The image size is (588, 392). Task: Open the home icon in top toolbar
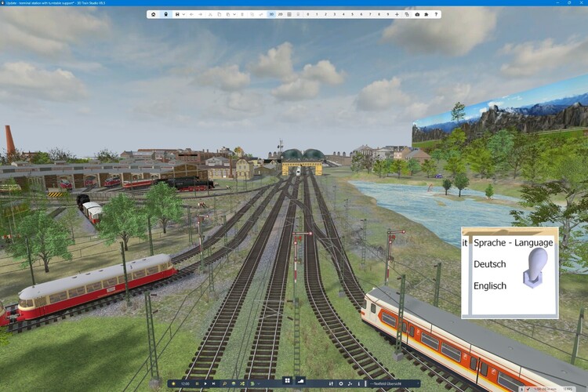[x=154, y=14]
